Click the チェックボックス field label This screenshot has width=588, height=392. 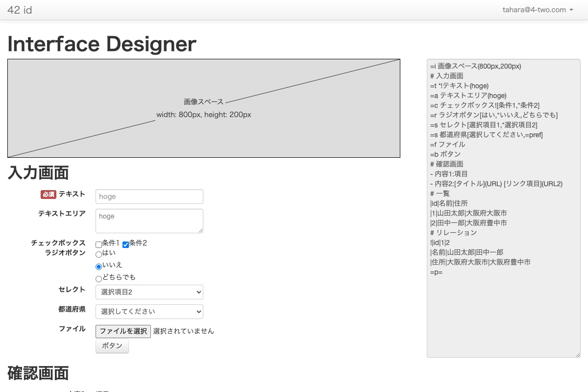58,243
